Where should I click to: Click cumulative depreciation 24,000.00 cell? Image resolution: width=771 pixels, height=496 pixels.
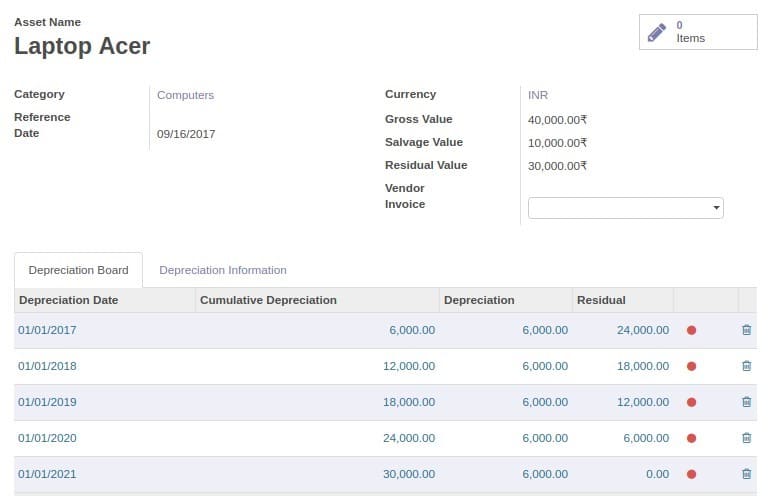409,438
